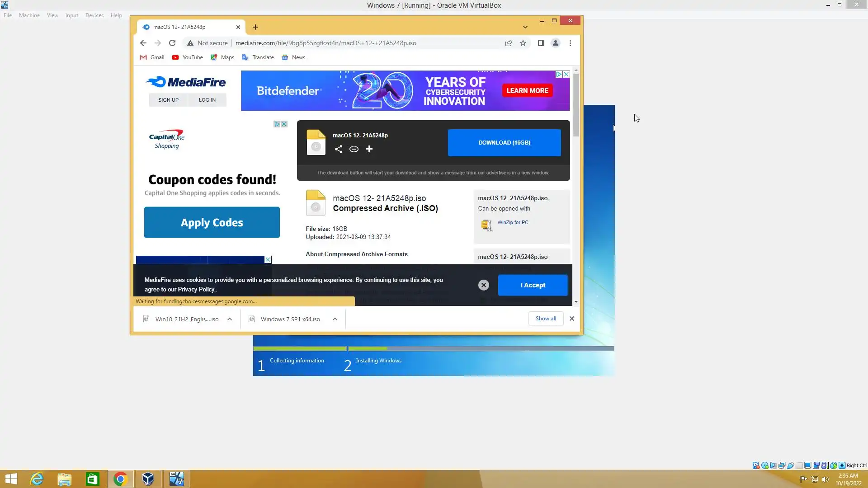Click the page vertical scrollbar thumb
Screen dimensions: 868x488
[x=576, y=104]
